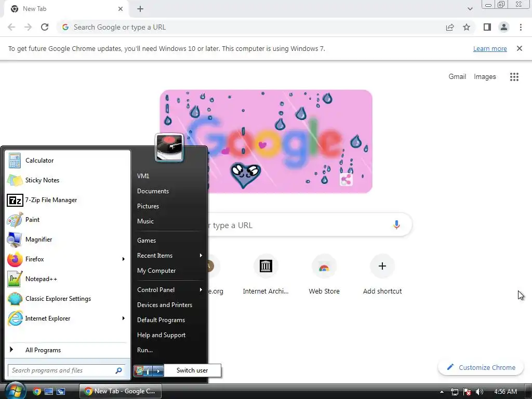Close the New Tab tab
Screen dimensions: 532x399
(x=121, y=9)
